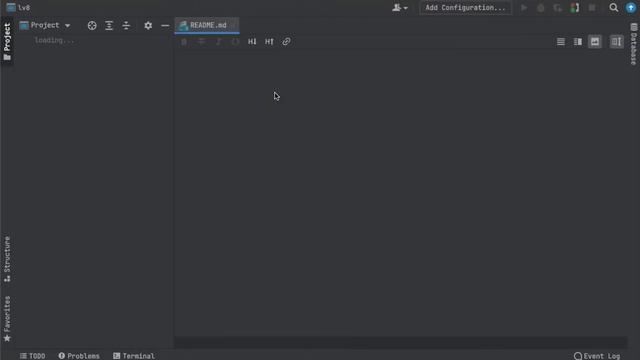Click the lv8 project name
This screenshot has height=360, width=640.
pyautogui.click(x=24, y=8)
